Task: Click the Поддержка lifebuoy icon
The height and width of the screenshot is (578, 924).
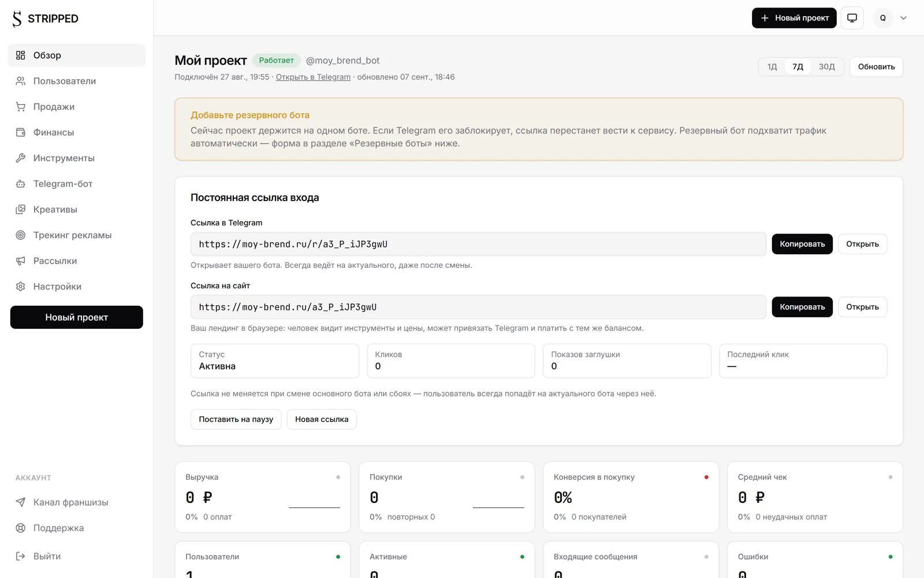Action: 21,528
